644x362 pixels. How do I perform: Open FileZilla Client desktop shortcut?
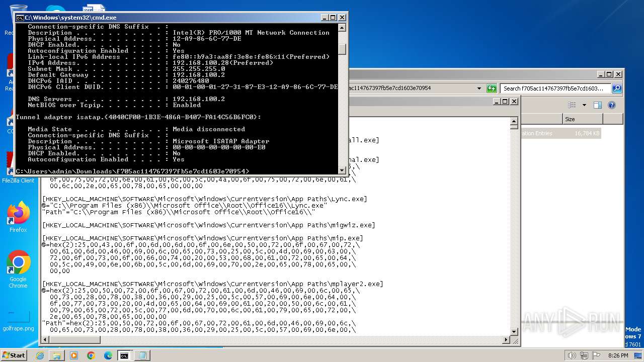click(x=18, y=168)
